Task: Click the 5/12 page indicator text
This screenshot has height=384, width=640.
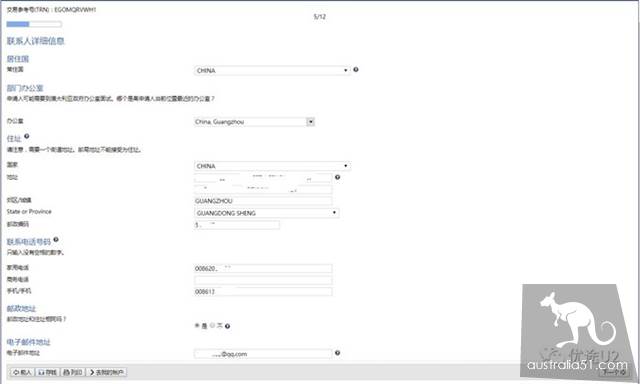Action: click(320, 17)
